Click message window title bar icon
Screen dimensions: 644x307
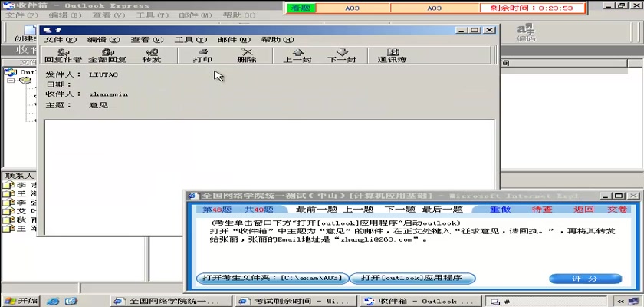coord(47,30)
